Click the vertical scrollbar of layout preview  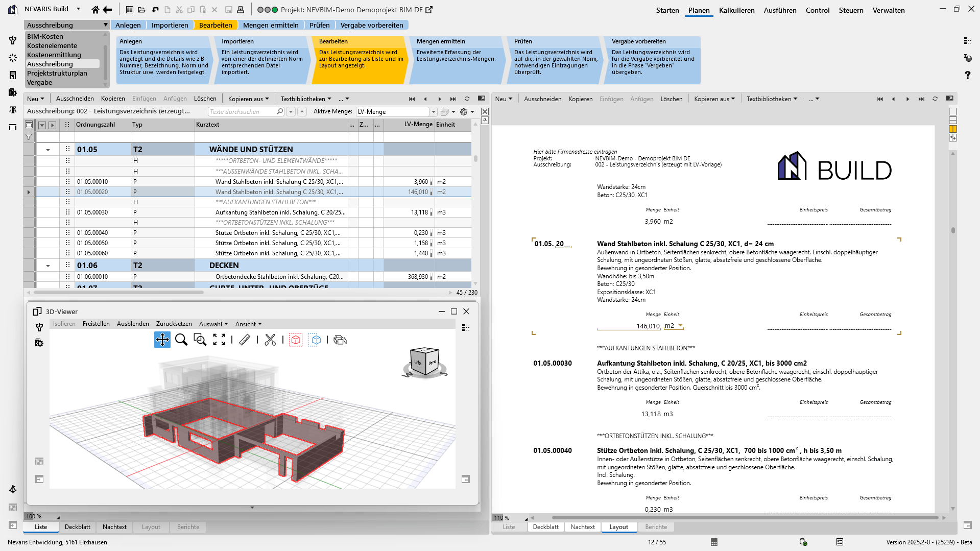(953, 230)
